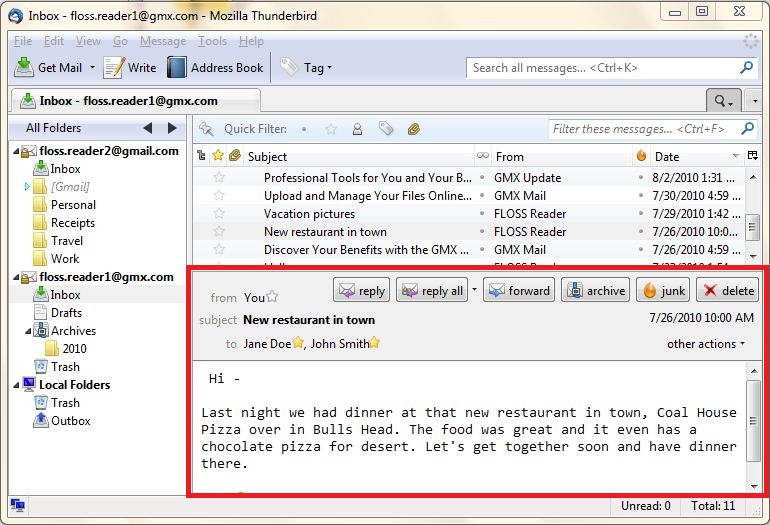Delete the current message
This screenshot has width=770, height=525.
[727, 291]
